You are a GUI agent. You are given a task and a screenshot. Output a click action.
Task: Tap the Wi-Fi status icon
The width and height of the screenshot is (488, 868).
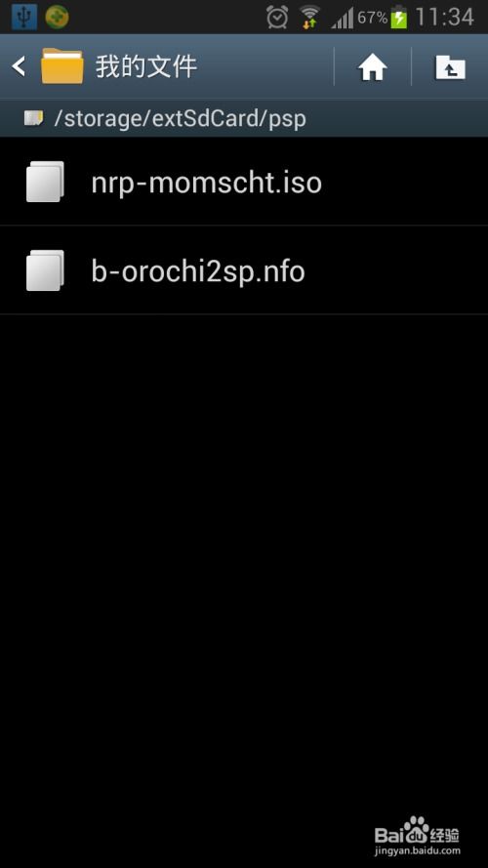click(309, 18)
